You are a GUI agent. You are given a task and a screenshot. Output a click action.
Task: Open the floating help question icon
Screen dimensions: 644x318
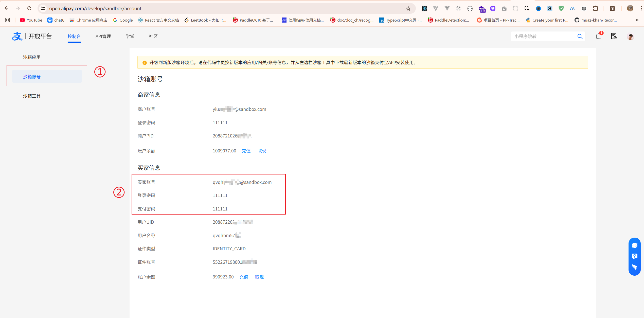pyautogui.click(x=635, y=256)
